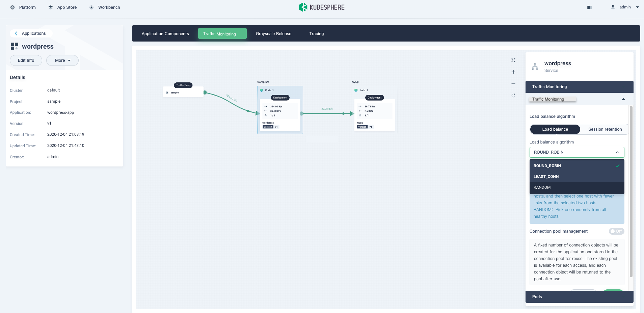Click the Platform gear icon

click(12, 7)
